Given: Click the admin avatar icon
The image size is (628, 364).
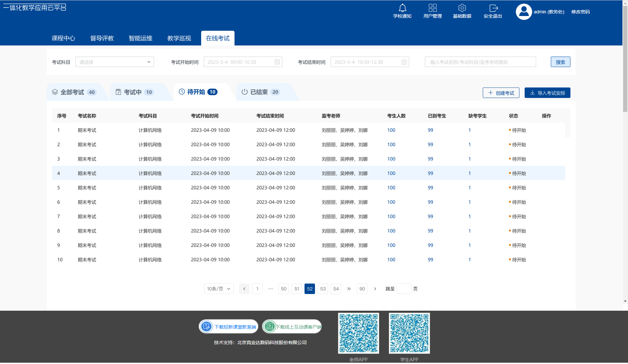Looking at the screenshot, I should (524, 12).
